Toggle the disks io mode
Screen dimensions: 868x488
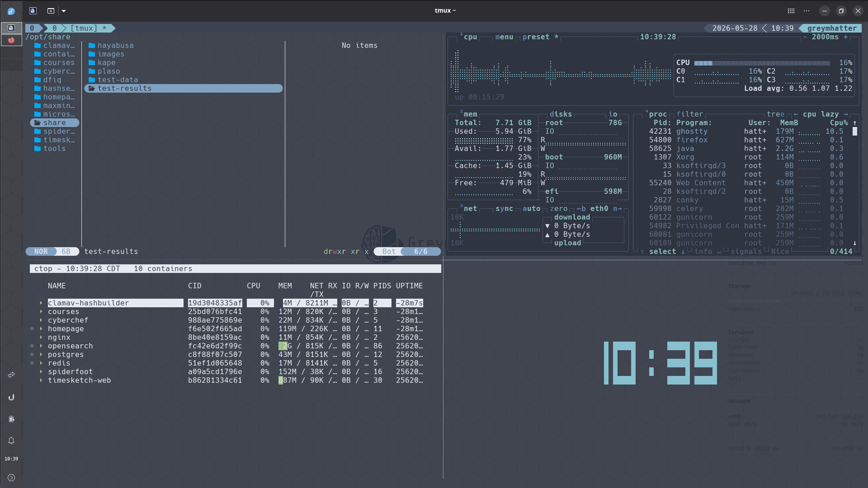point(613,114)
